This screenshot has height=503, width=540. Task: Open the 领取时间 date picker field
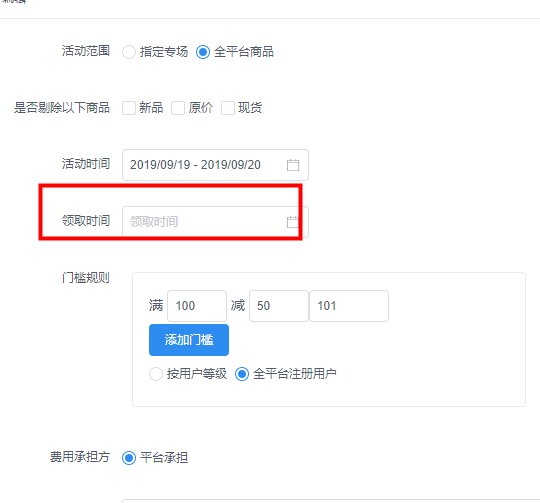(215, 222)
